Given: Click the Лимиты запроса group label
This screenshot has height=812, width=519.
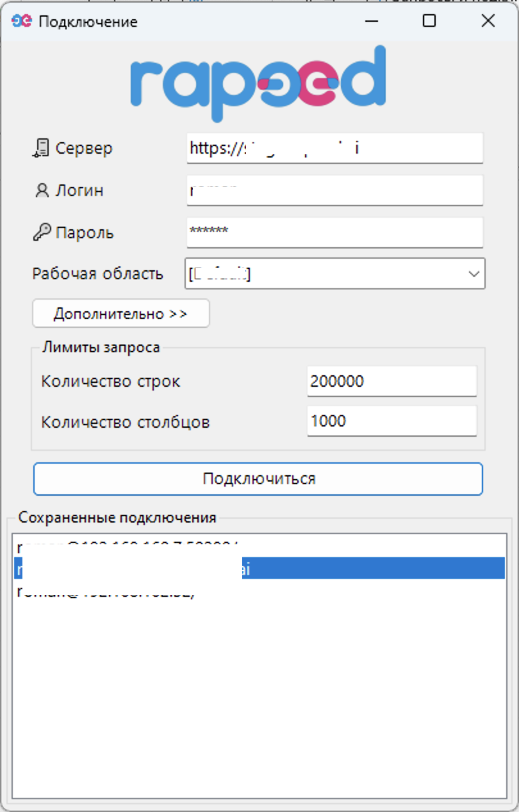Looking at the screenshot, I should click(101, 348).
